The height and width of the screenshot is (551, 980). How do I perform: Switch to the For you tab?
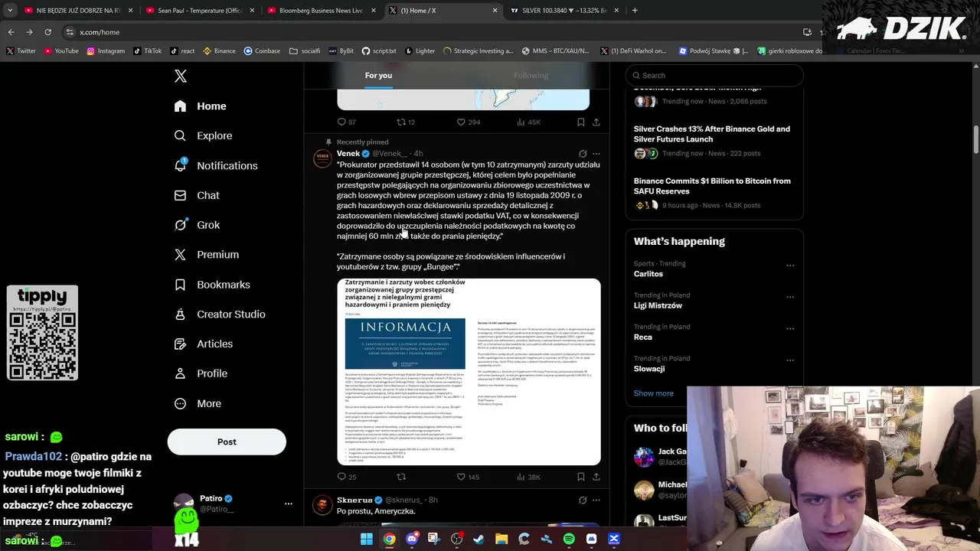point(378,75)
